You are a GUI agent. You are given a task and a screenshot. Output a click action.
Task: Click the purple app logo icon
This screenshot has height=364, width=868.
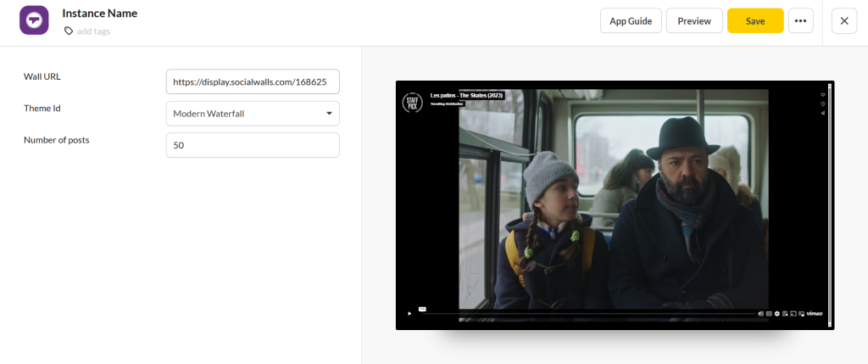pyautogui.click(x=34, y=20)
